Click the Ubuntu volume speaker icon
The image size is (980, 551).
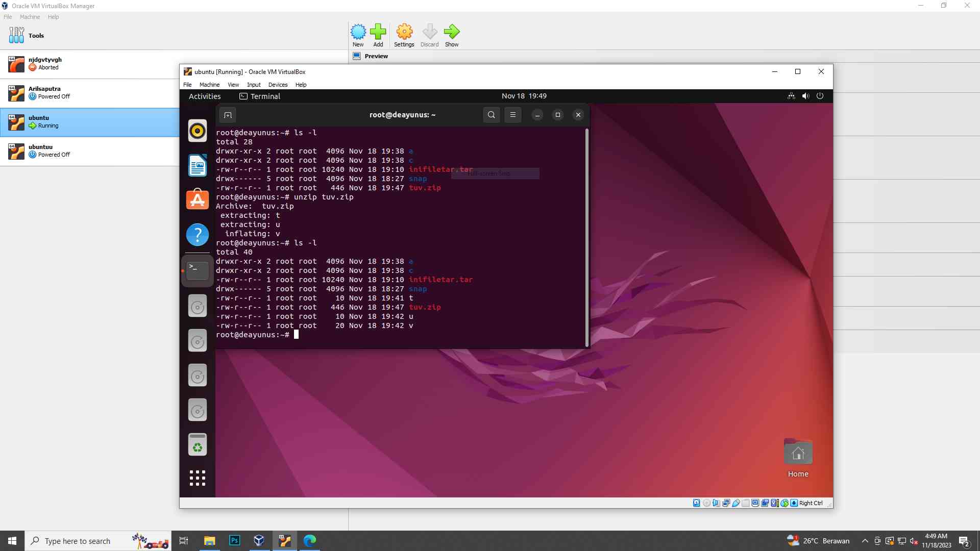[x=805, y=96]
